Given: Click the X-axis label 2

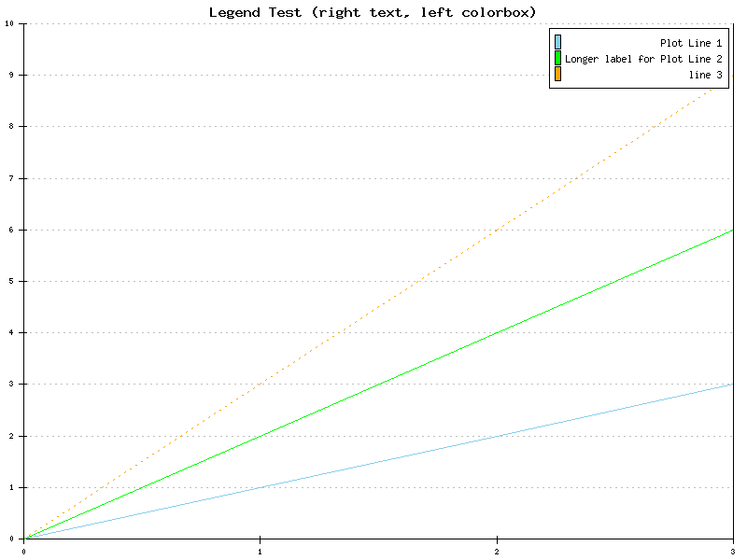Looking at the screenshot, I should (x=497, y=552).
